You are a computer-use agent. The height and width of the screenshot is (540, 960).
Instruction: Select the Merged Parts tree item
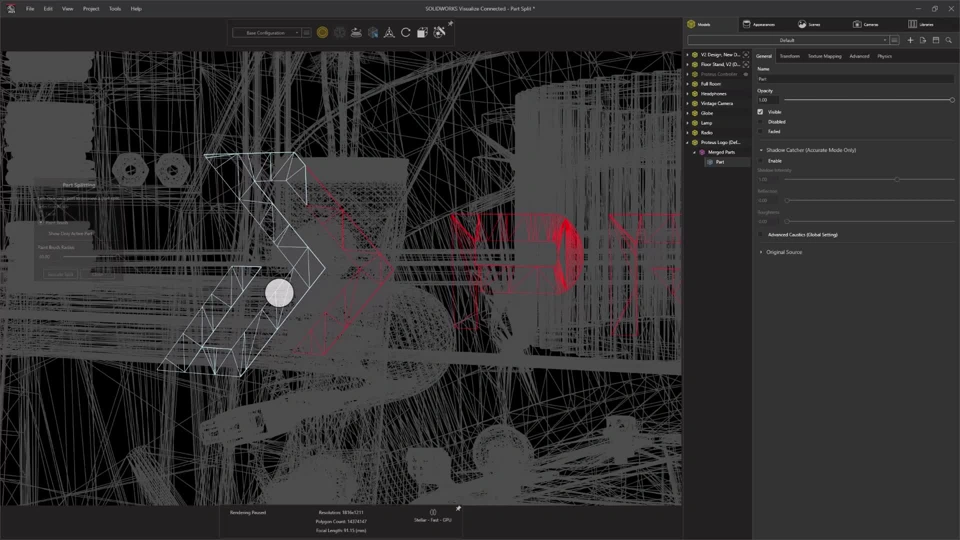721,152
